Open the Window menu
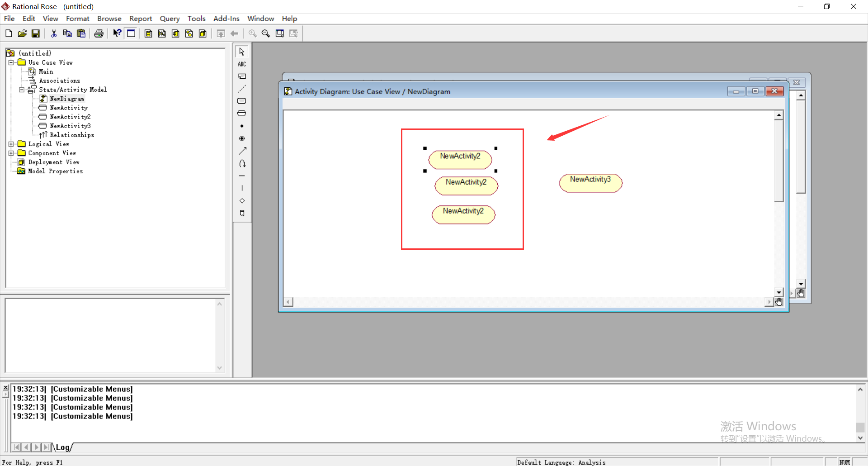 (261, 19)
